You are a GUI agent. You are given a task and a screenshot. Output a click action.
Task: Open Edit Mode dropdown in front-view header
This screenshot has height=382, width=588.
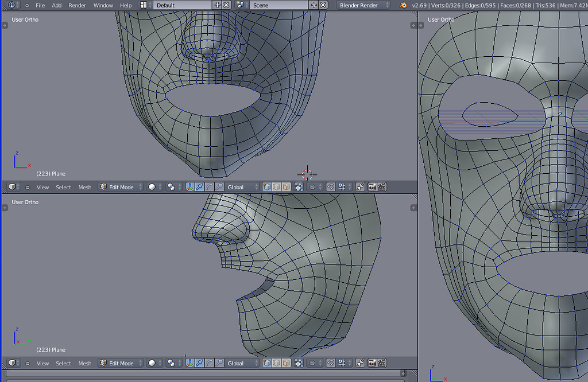coord(121,187)
